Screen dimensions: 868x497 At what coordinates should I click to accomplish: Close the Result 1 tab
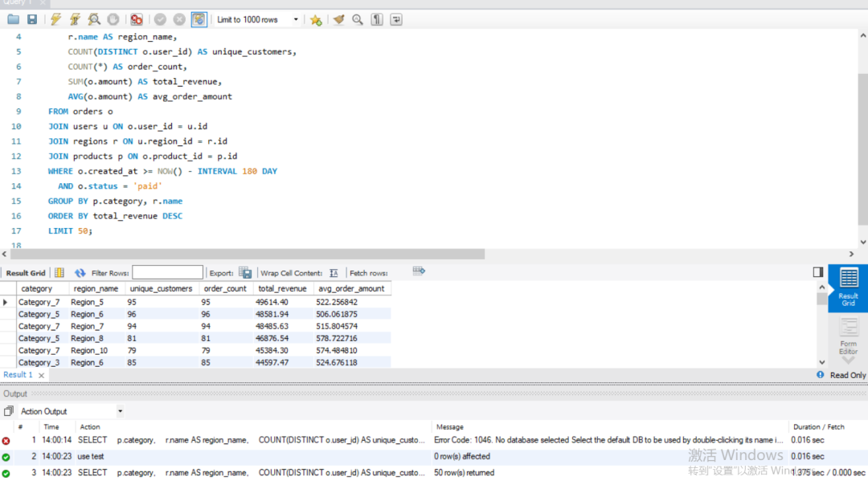click(x=42, y=376)
